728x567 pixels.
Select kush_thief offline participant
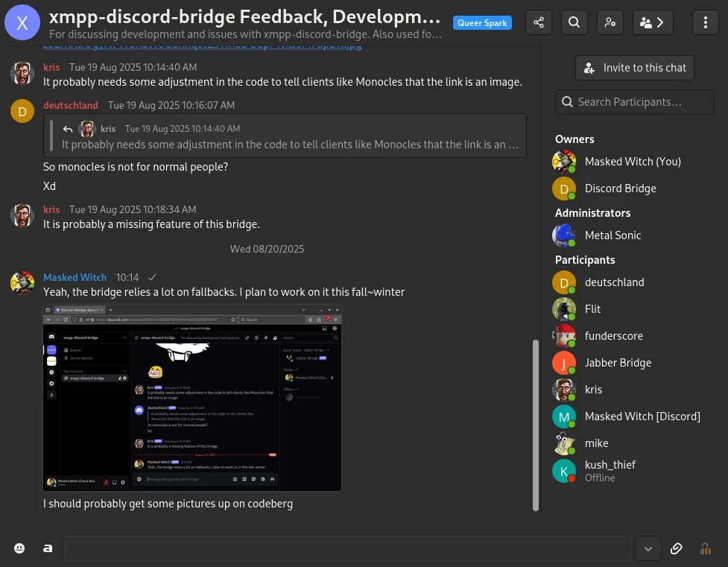click(x=610, y=470)
